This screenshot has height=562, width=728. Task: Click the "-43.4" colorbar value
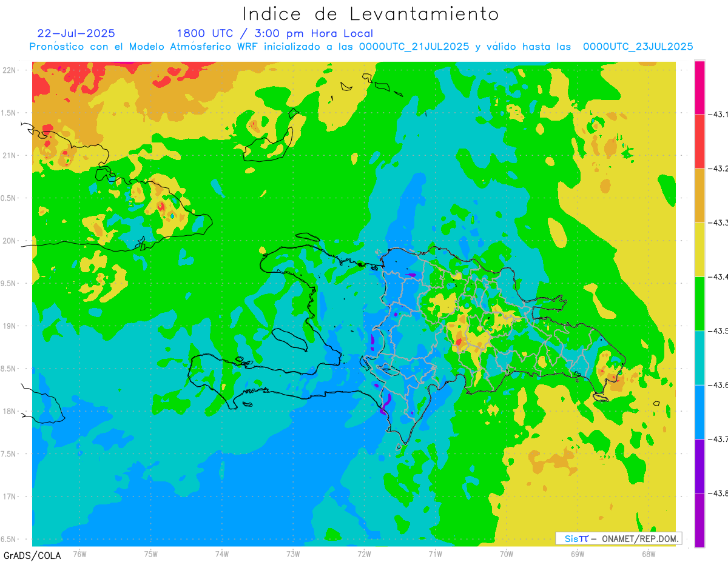tap(718, 277)
